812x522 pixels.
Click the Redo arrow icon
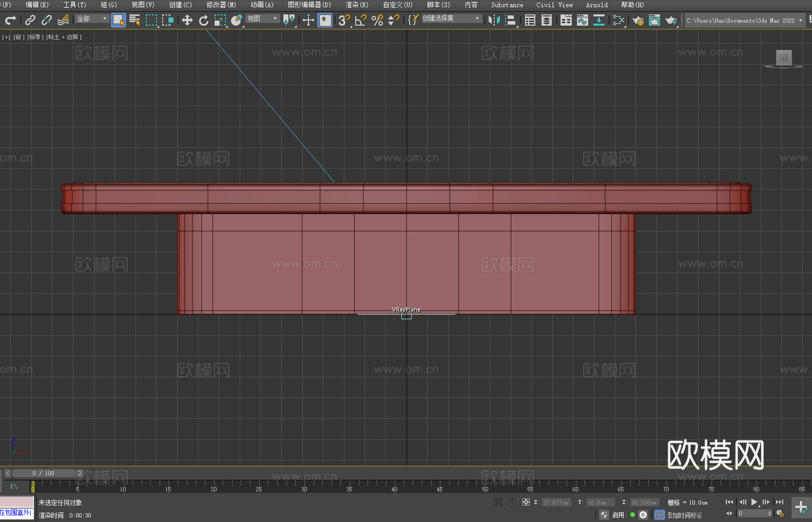[10, 20]
